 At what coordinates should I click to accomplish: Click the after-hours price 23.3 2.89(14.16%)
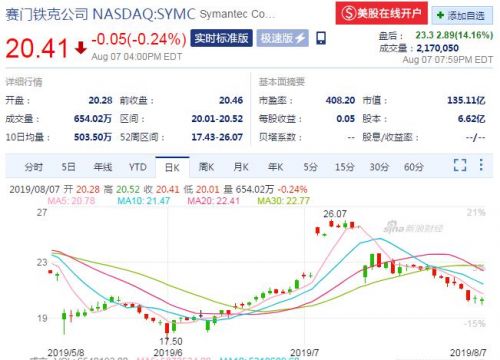pos(454,35)
